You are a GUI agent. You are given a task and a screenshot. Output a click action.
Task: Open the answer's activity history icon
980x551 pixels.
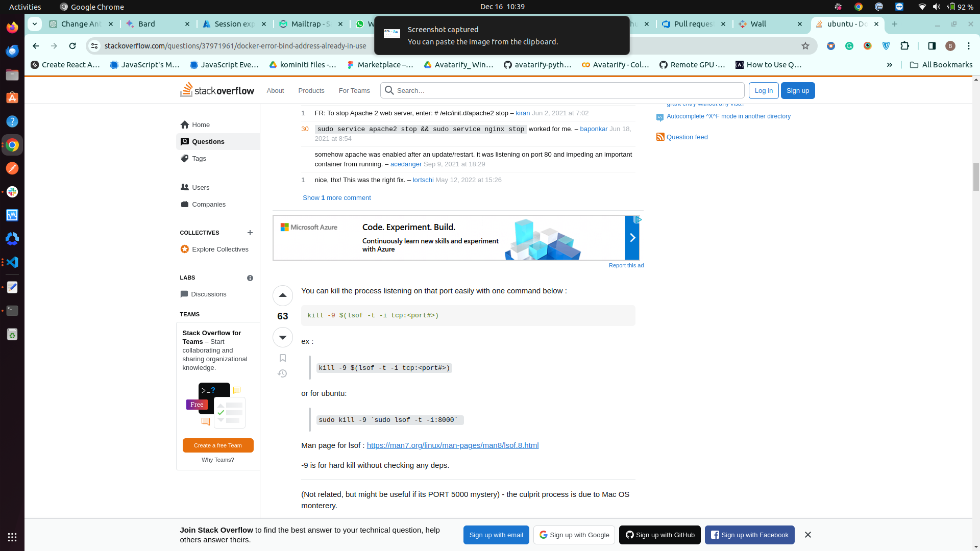[x=282, y=374]
